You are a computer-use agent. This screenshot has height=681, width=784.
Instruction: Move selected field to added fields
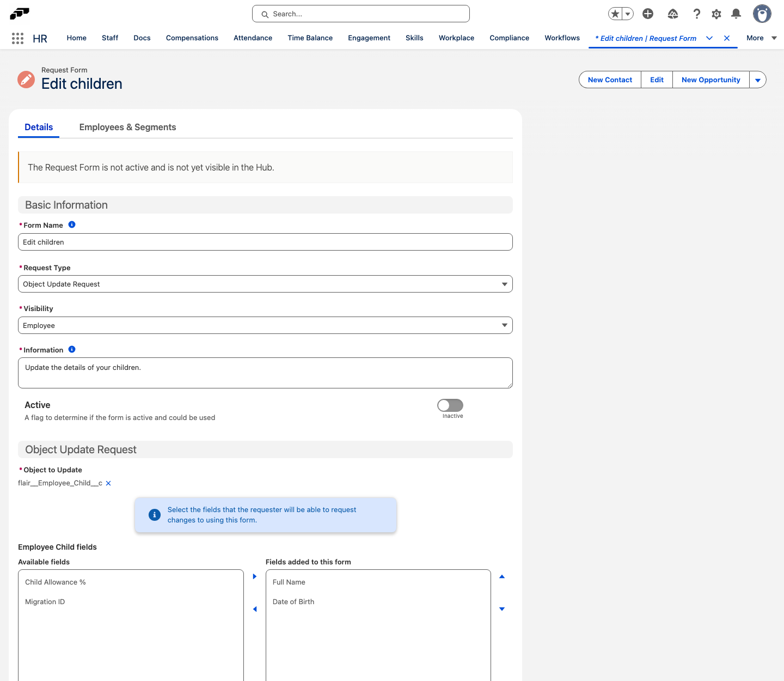(x=254, y=576)
